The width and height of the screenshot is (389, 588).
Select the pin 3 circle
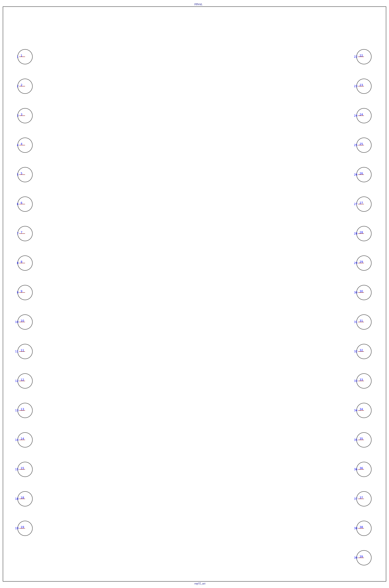click(x=25, y=116)
